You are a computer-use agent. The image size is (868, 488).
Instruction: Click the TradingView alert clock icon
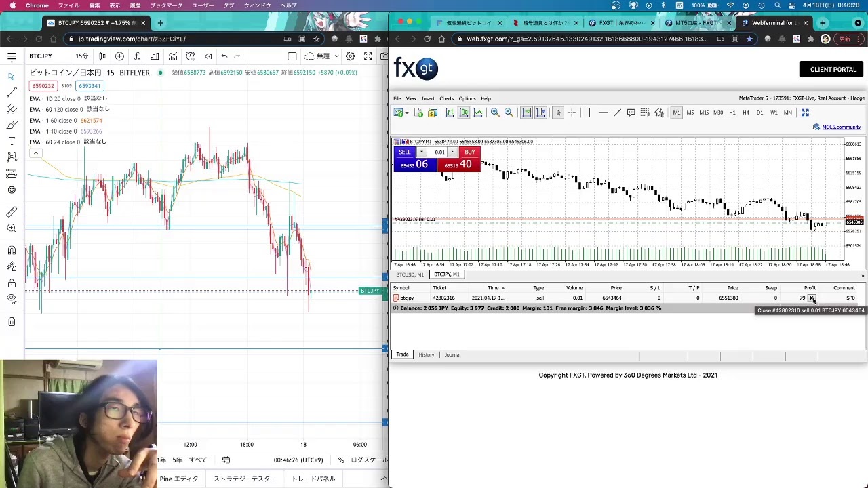pyautogui.click(x=191, y=56)
